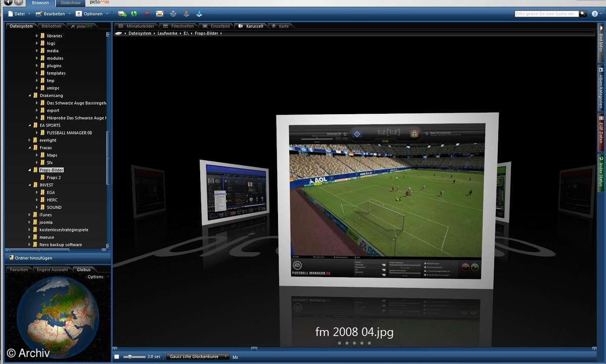Click the red stop square icon
Image resolution: width=606 pixels, height=364 pixels.
(147, 14)
